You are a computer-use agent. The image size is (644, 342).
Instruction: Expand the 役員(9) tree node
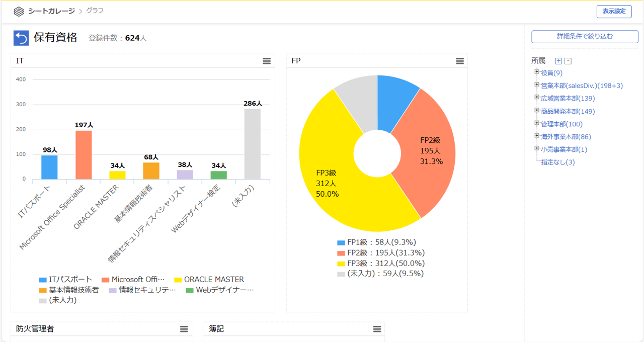pyautogui.click(x=537, y=72)
